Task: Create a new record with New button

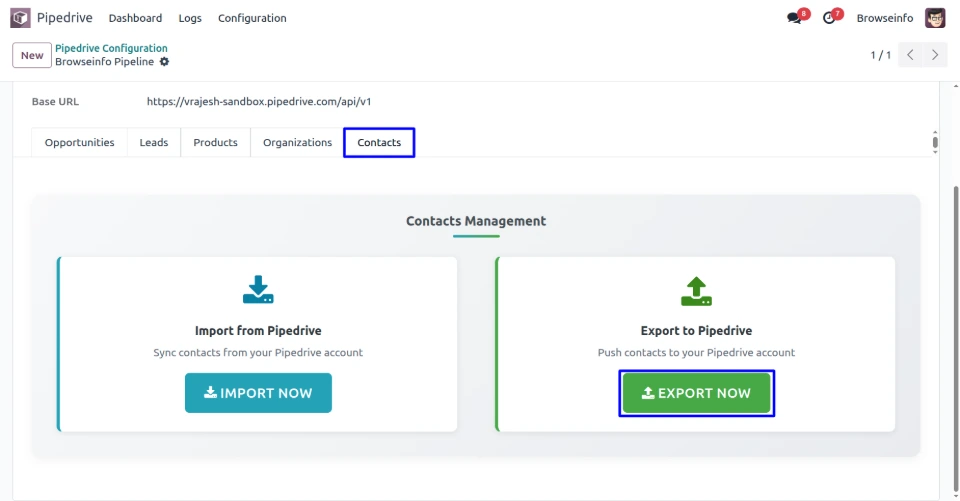Action: pyautogui.click(x=32, y=55)
